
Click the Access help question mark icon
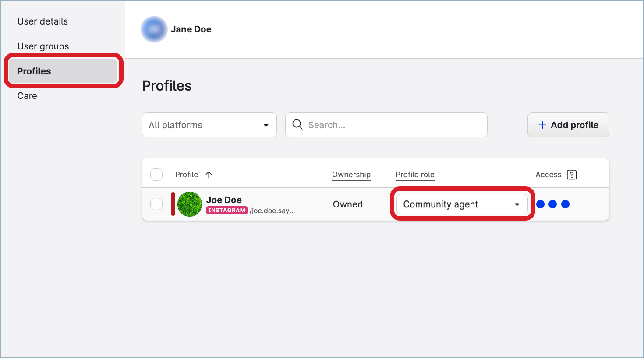(x=572, y=175)
